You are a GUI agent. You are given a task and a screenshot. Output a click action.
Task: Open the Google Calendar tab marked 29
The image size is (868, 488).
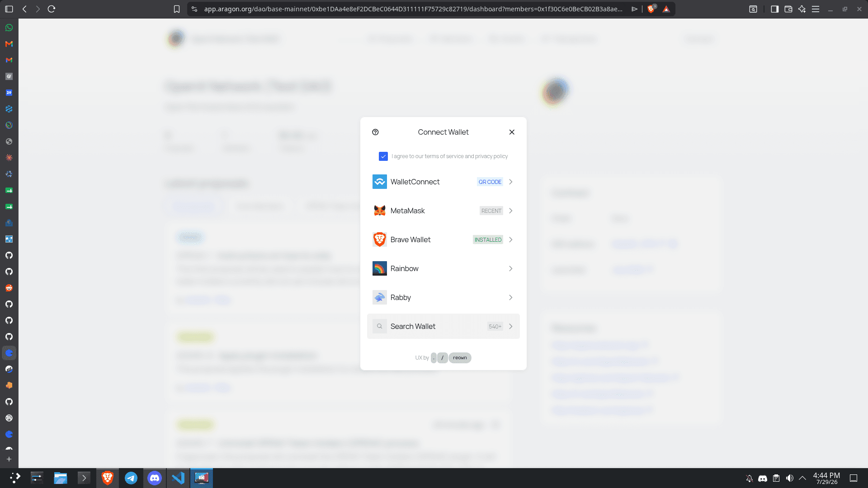9,93
